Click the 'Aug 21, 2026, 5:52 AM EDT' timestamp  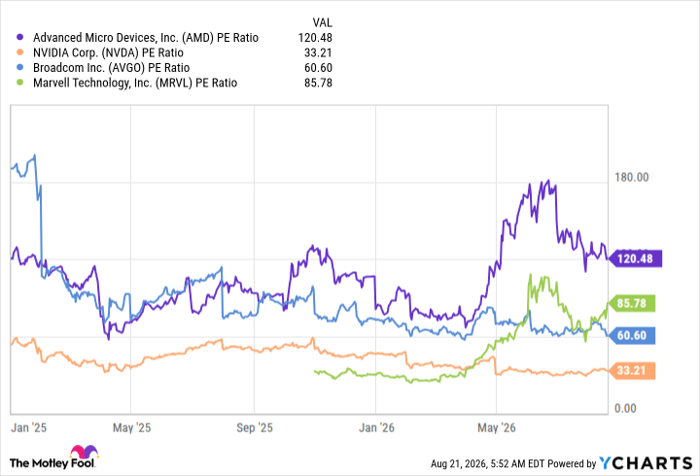(488, 464)
